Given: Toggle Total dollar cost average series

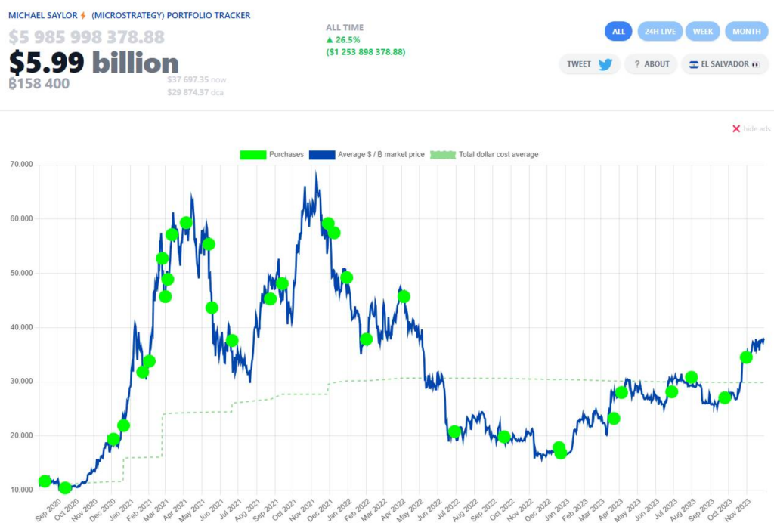Looking at the screenshot, I should (x=484, y=154).
